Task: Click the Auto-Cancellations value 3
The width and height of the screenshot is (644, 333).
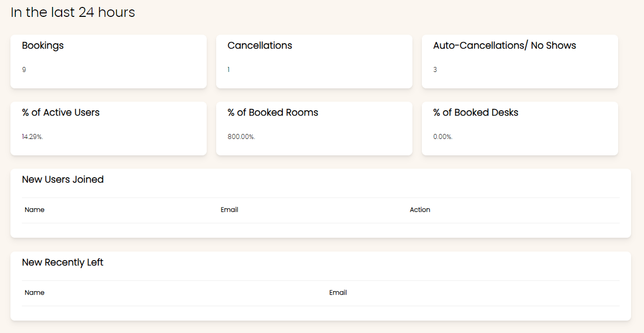Action: click(435, 69)
